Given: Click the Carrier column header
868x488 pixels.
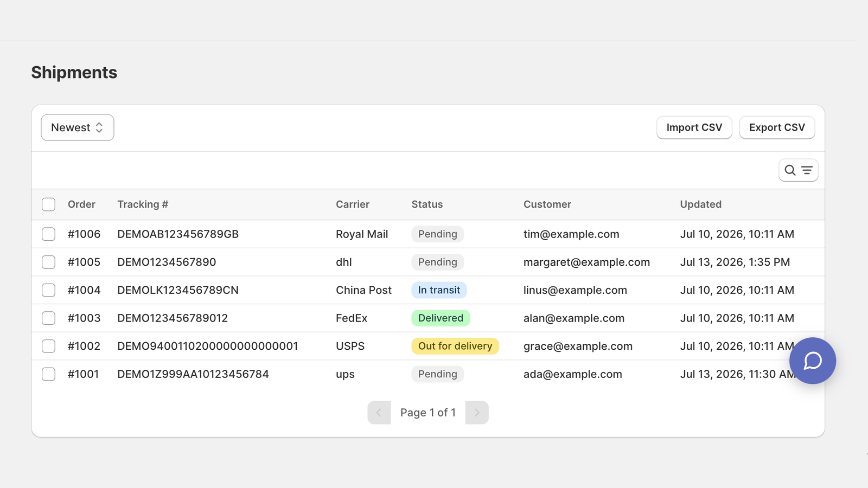Looking at the screenshot, I should (x=353, y=204).
